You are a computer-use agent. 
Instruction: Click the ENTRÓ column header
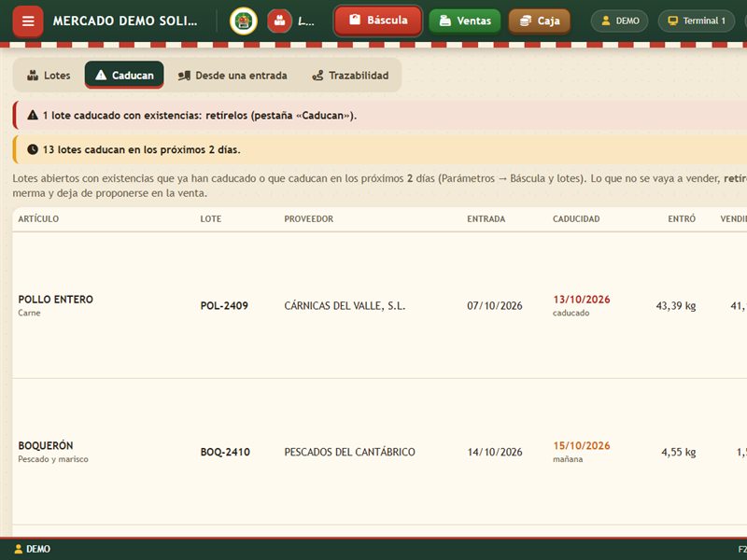(x=682, y=219)
